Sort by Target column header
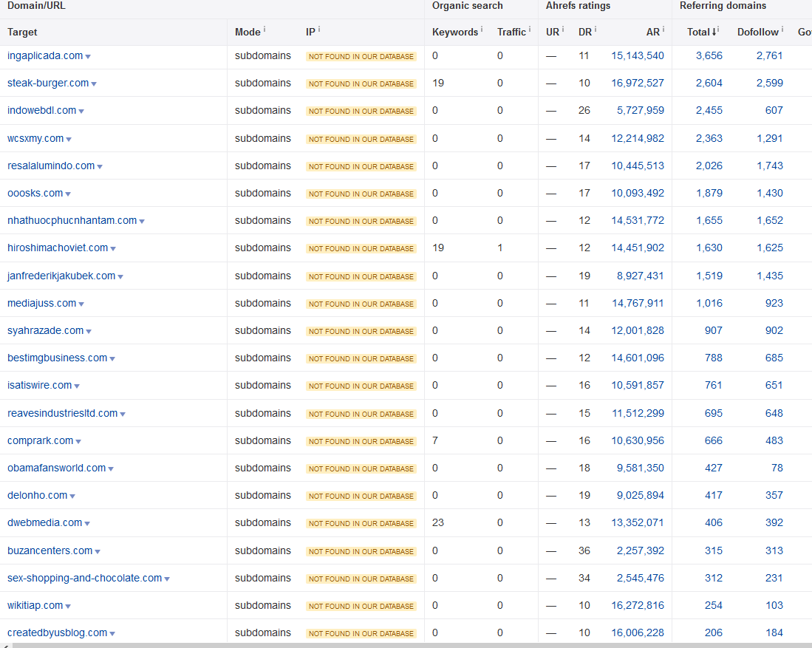Screen dimensions: 812x648 coord(22,32)
